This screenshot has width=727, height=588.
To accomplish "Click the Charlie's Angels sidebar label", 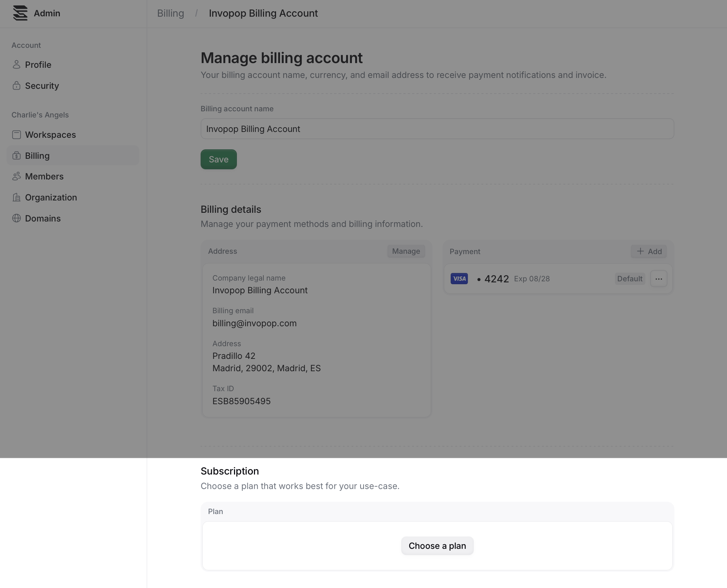I will tap(40, 115).
